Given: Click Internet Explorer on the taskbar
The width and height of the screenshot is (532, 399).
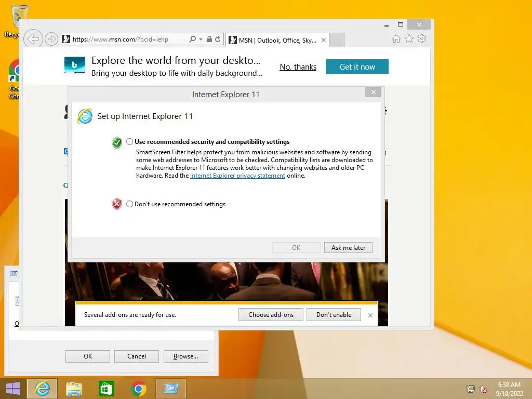Looking at the screenshot, I should [42, 389].
